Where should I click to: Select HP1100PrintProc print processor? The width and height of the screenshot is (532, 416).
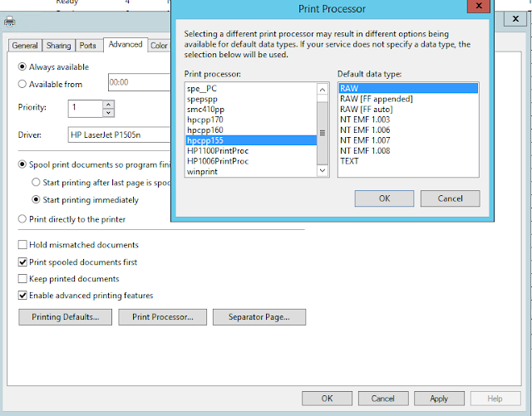click(x=251, y=151)
